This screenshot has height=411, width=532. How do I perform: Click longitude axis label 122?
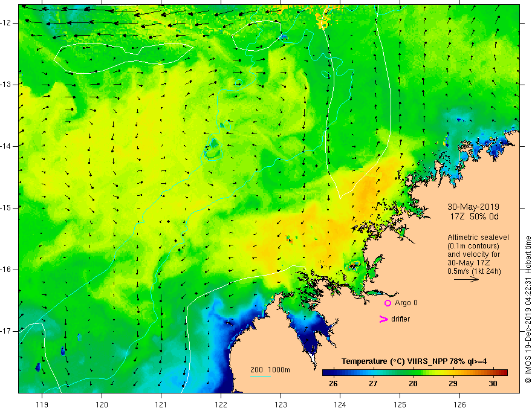click(221, 404)
